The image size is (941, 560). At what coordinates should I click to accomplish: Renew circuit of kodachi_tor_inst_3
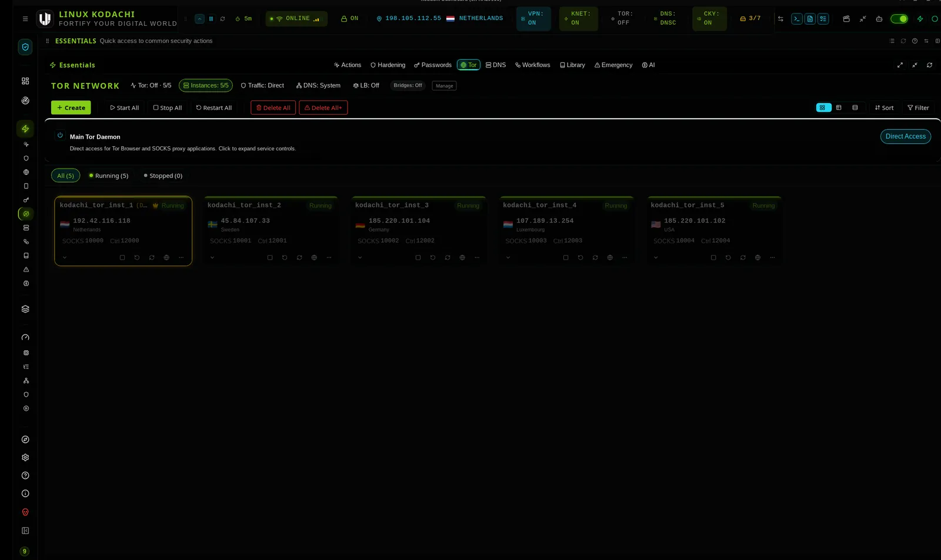[448, 258]
